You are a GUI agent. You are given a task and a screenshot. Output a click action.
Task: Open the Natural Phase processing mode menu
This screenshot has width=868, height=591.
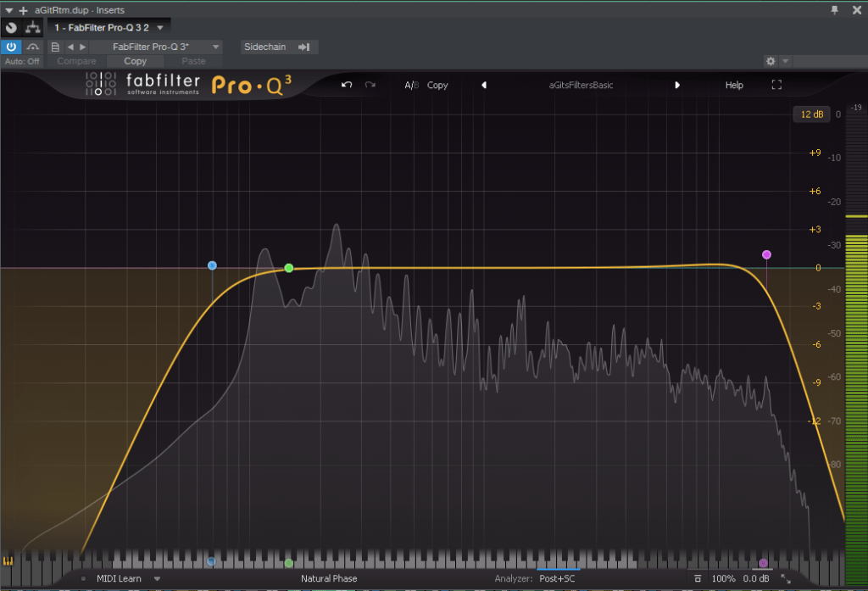[329, 578]
